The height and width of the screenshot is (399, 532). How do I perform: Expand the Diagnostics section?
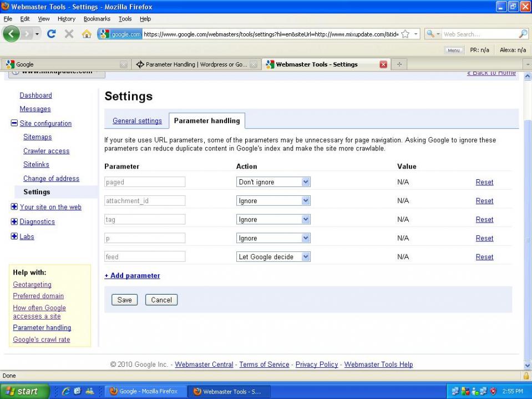tap(14, 221)
